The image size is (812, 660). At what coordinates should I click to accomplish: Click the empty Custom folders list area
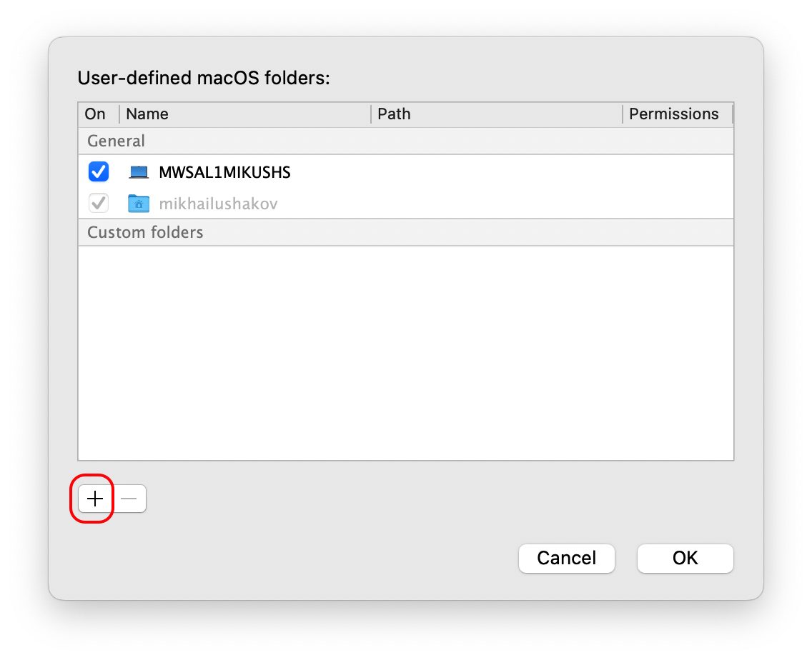pos(405,353)
